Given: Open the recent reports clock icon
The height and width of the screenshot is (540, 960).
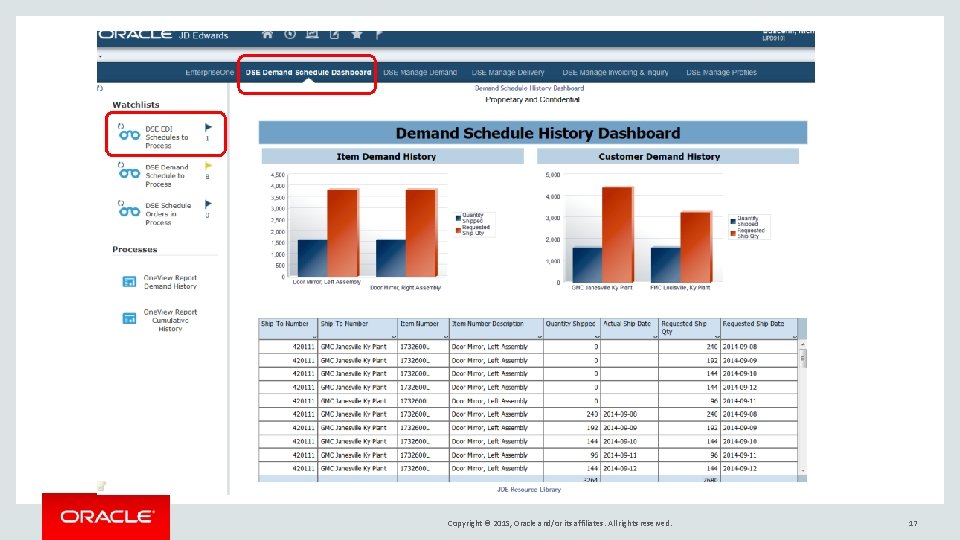Looking at the screenshot, I should (290, 34).
